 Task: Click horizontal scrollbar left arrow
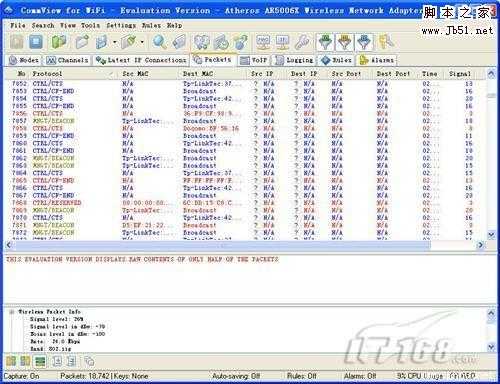[9, 245]
